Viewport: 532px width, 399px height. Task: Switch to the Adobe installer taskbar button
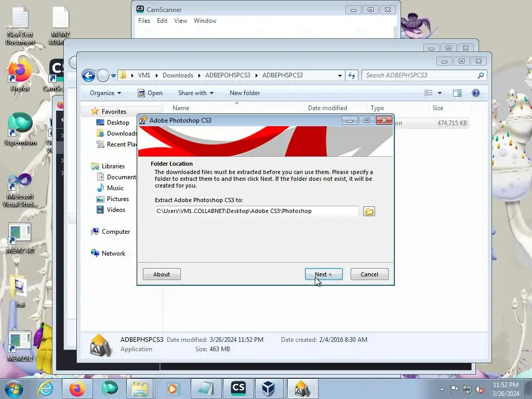click(x=302, y=389)
